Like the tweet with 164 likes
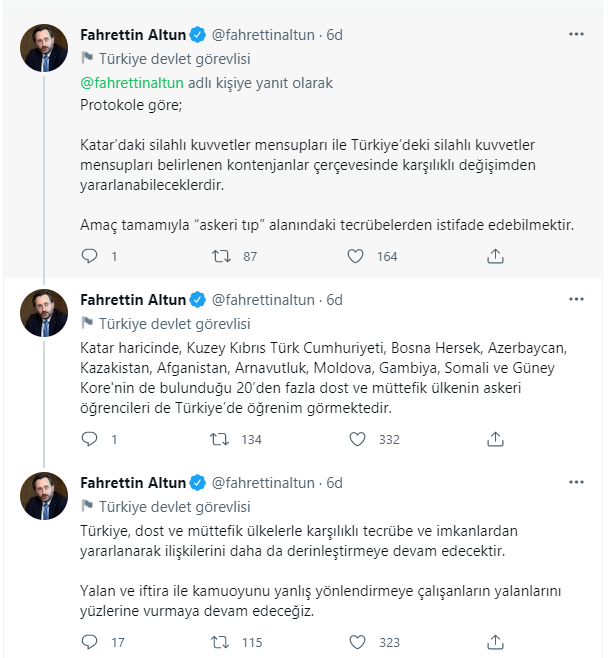The image size is (615, 658). (x=355, y=256)
